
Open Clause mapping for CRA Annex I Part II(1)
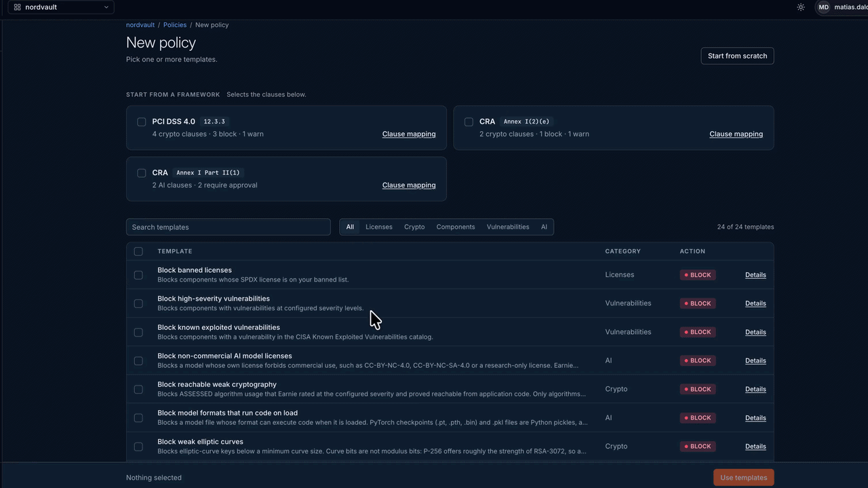point(409,185)
